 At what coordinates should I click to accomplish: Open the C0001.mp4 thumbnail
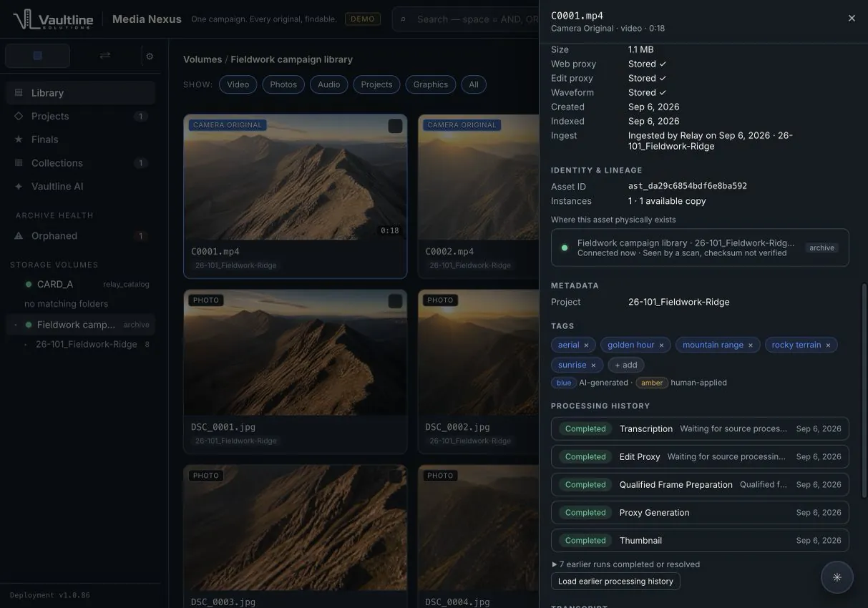coord(296,177)
